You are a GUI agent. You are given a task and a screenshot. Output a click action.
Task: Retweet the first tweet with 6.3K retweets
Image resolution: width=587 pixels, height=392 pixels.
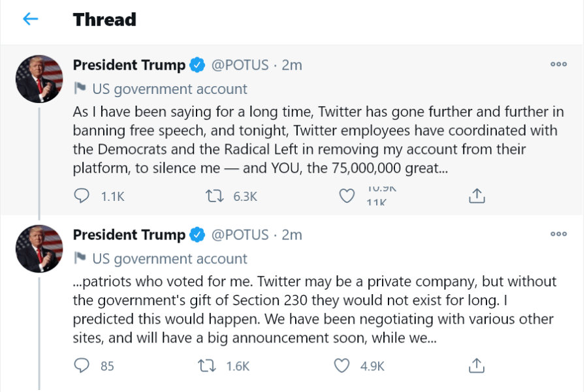[x=214, y=196]
